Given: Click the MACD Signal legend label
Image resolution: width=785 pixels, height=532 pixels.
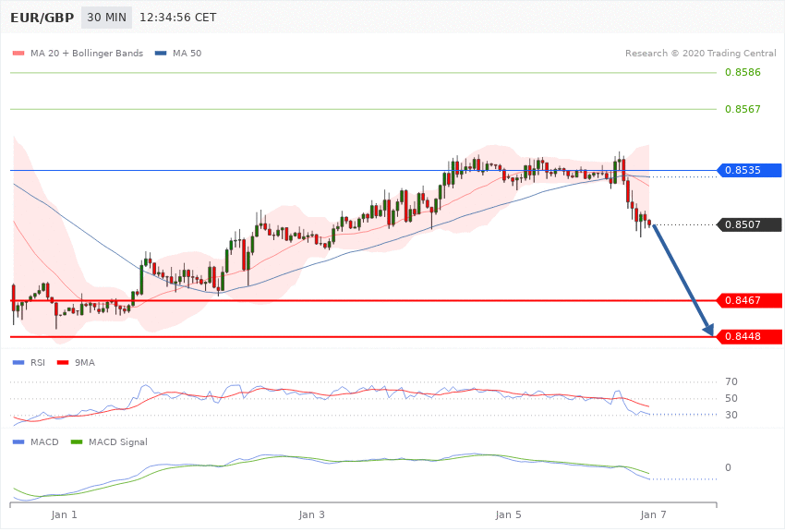Looking at the screenshot, I should coord(118,441).
